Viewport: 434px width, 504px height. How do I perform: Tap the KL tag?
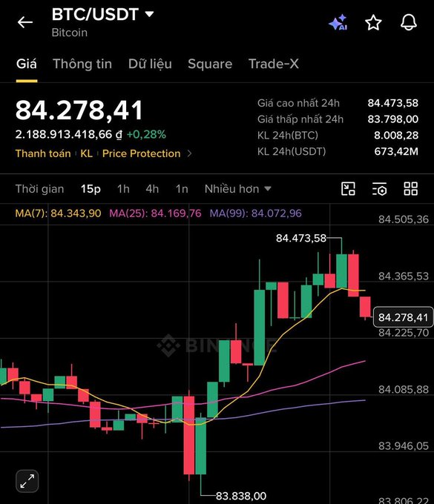[86, 153]
